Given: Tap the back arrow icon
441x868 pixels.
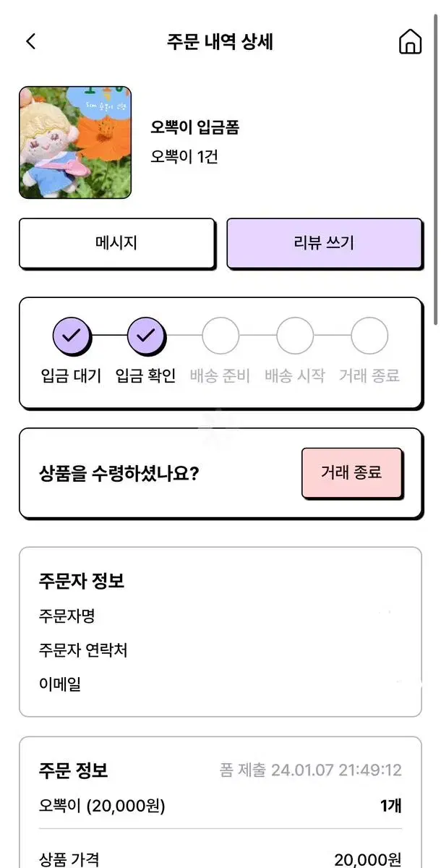Looking at the screenshot, I should pos(30,41).
